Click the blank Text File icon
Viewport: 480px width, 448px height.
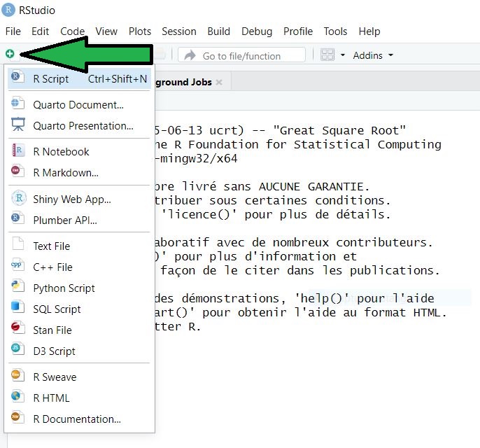[x=17, y=244]
